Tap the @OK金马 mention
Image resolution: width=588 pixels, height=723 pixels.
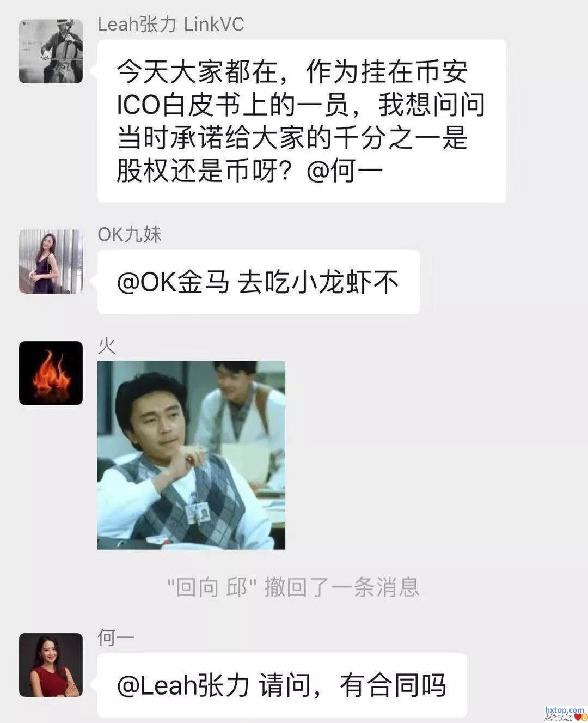point(173,282)
